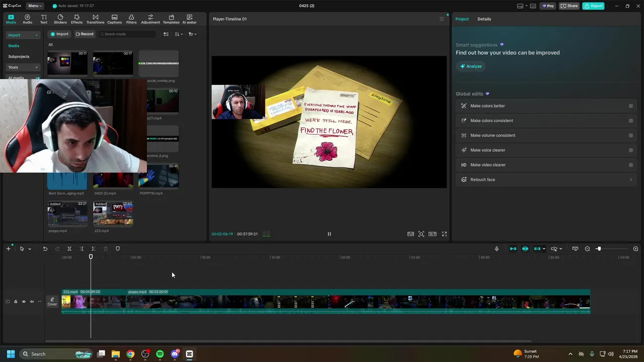Open the Filters panel

[x=131, y=19]
